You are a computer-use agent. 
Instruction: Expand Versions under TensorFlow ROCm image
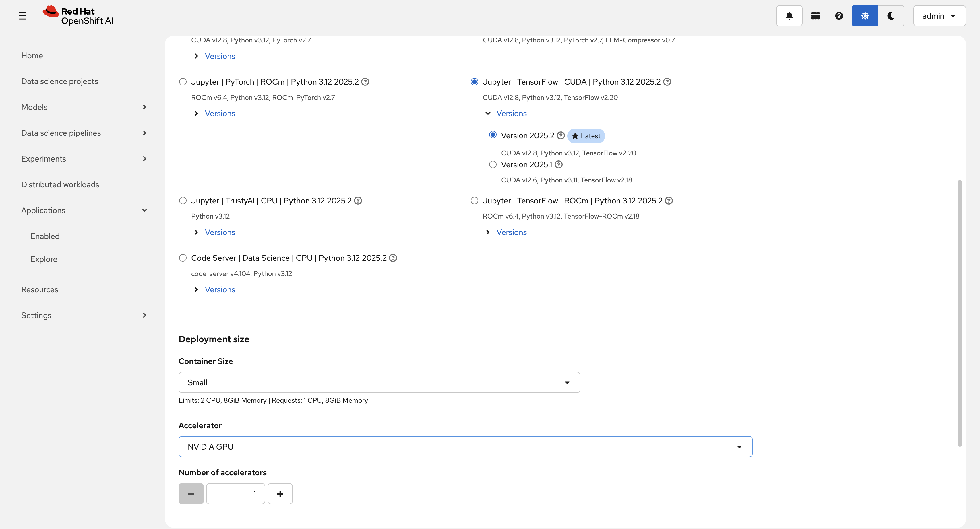506,232
